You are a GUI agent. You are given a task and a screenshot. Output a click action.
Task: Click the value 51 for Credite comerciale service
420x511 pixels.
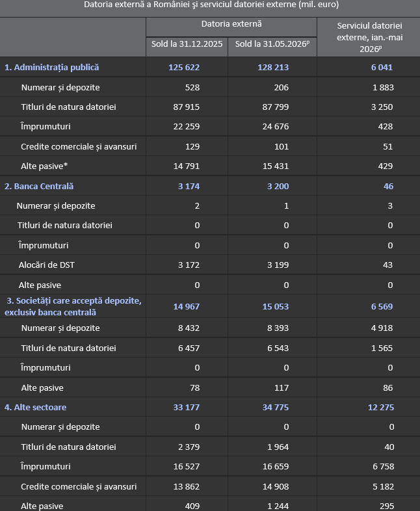(x=387, y=147)
